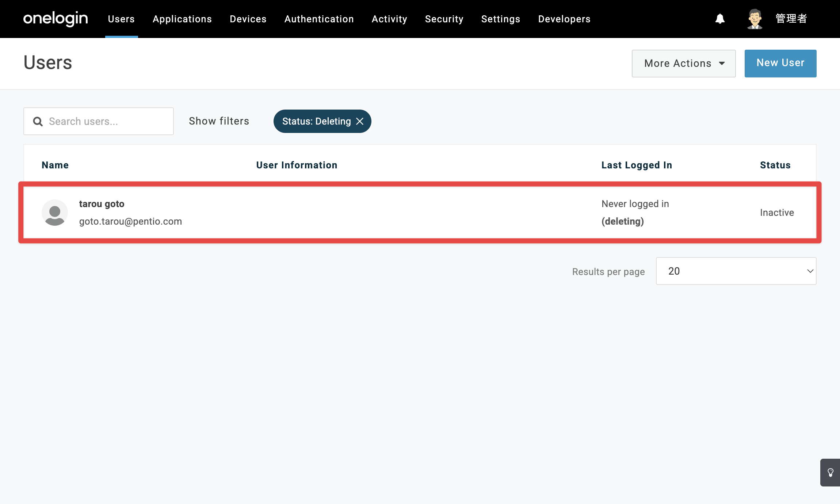This screenshot has height=504, width=840.
Task: Open the lightbulb help widget
Action: point(830,473)
